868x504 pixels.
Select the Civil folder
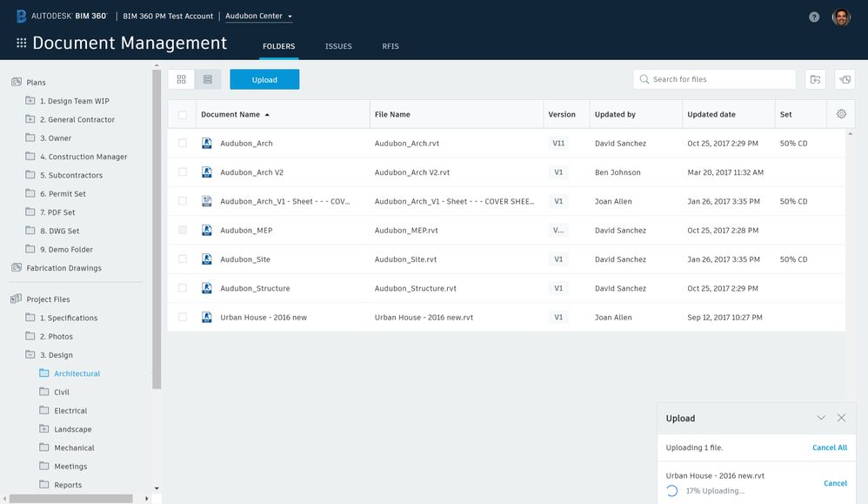pos(62,392)
